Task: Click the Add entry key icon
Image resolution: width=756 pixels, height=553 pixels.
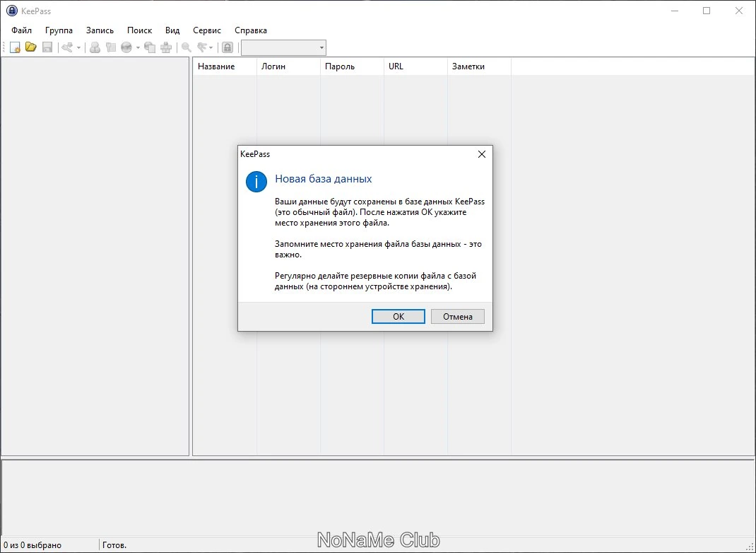Action: coord(68,47)
